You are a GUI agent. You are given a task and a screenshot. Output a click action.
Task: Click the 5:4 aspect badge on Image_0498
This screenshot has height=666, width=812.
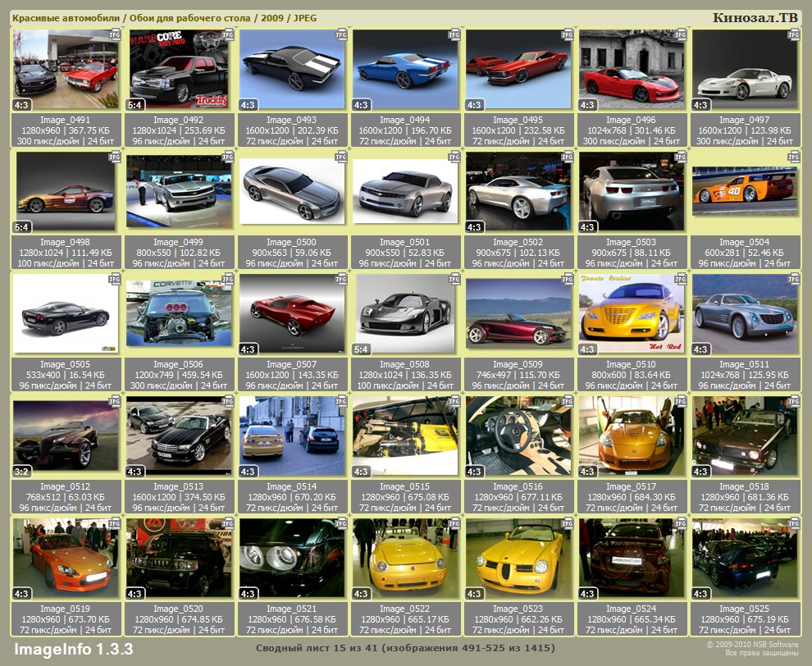[x=22, y=227]
